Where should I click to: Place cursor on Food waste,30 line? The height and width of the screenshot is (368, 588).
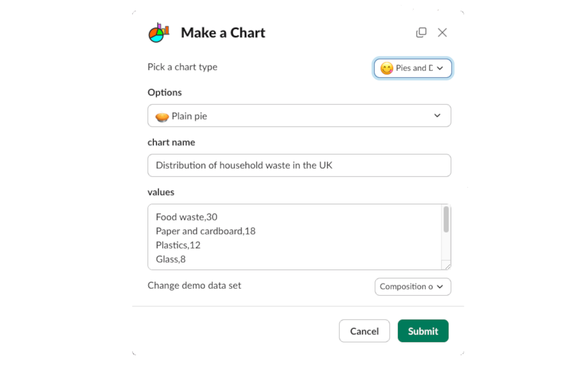186,217
